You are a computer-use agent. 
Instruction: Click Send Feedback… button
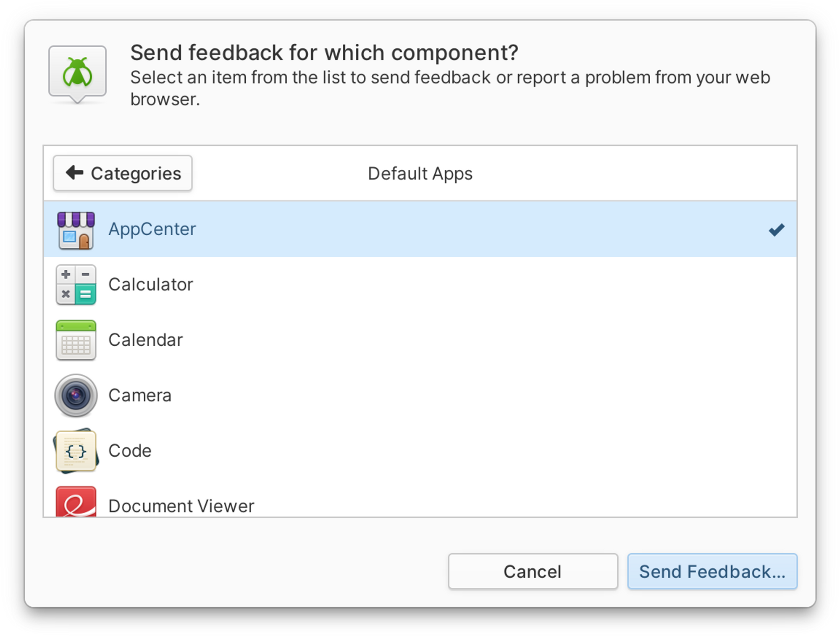pyautogui.click(x=712, y=571)
